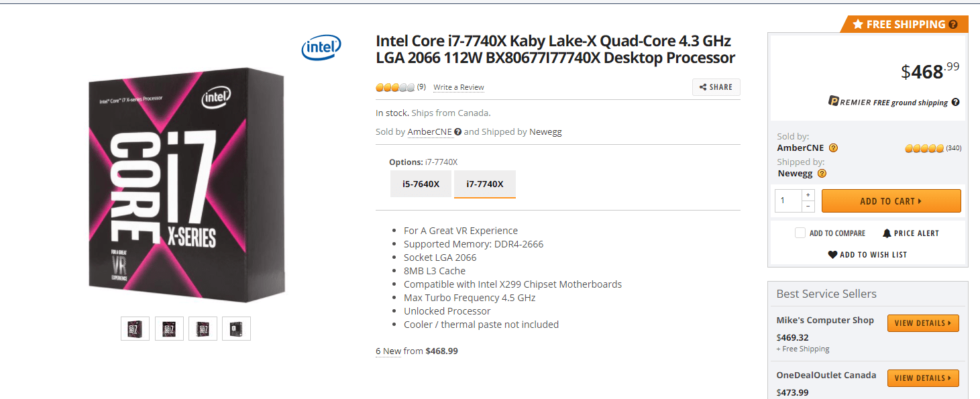Click the five-egg seller rating icons
Screen dimensions: 980x399
pyautogui.click(x=924, y=148)
